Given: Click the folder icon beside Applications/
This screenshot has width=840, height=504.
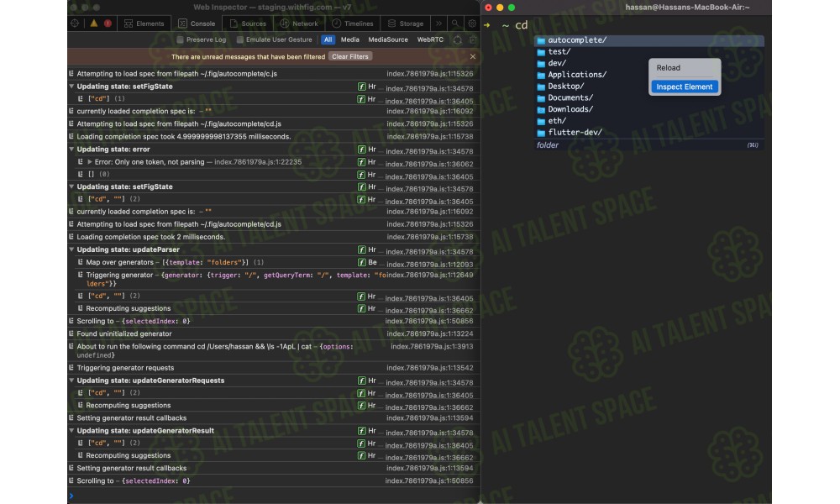Looking at the screenshot, I should 541,75.
